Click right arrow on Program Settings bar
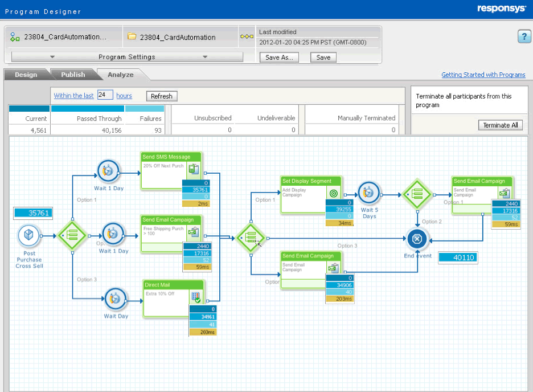 click(205, 57)
